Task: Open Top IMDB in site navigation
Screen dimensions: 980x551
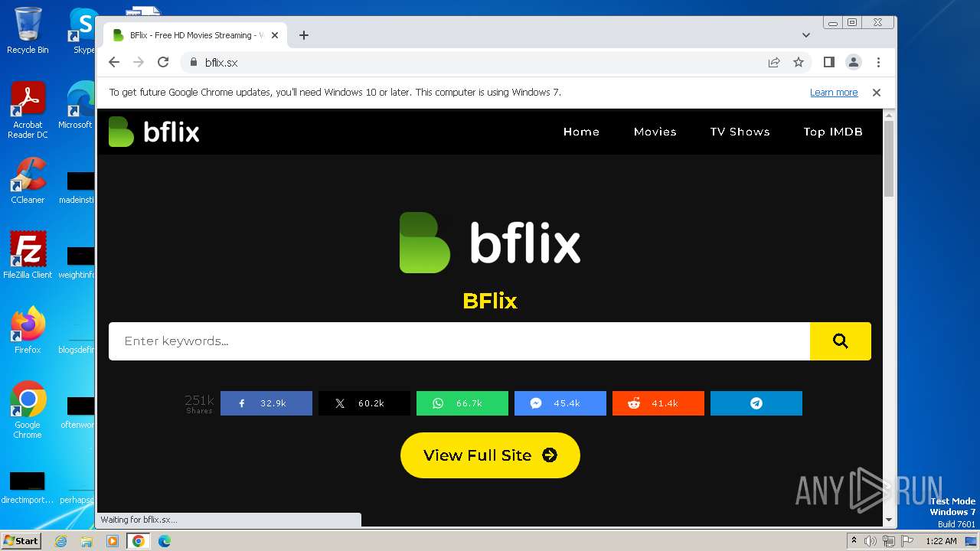Action: (833, 132)
